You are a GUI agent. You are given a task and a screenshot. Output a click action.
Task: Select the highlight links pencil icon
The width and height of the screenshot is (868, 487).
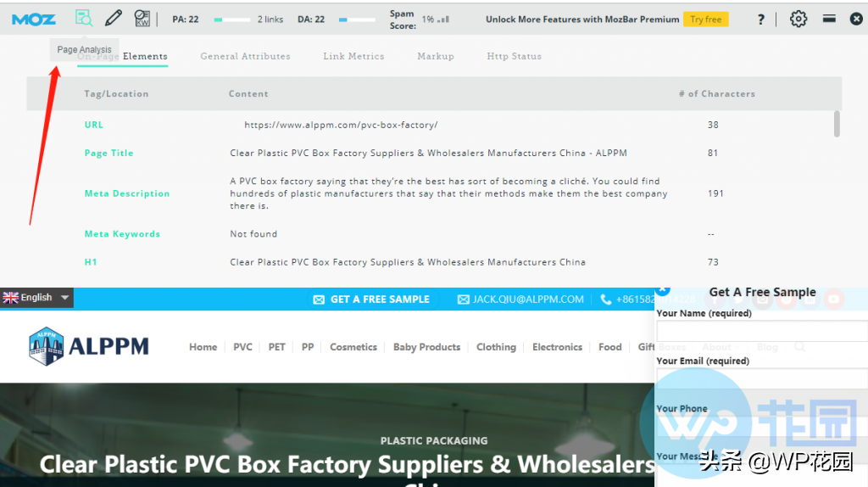pos(114,19)
